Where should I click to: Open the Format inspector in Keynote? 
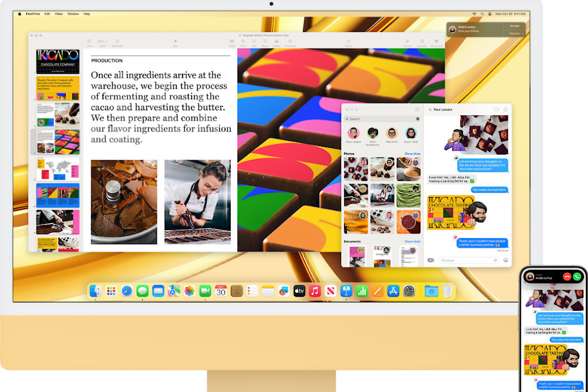coord(408,41)
